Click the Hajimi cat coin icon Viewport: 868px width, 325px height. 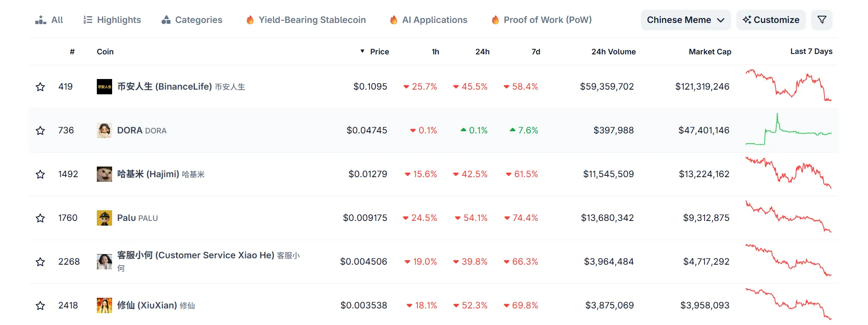coord(104,174)
